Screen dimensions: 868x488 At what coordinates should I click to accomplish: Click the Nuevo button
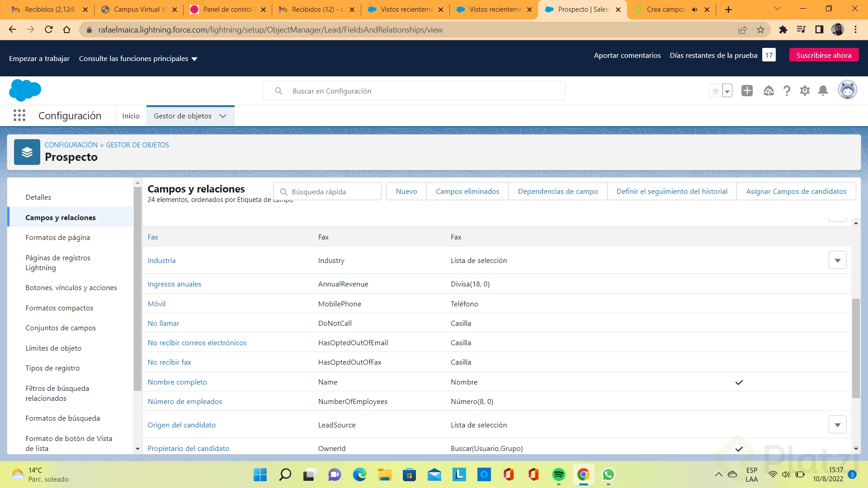[x=406, y=192]
